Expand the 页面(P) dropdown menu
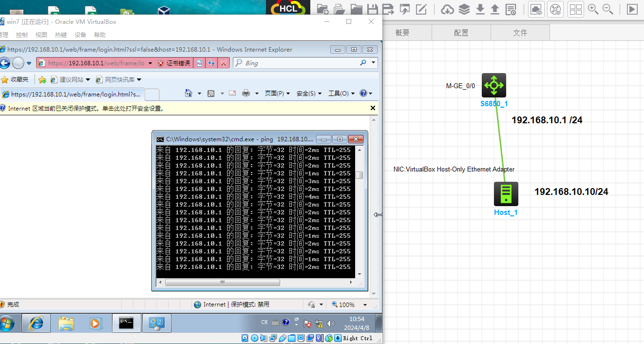This screenshot has width=644, height=344. 277,93
